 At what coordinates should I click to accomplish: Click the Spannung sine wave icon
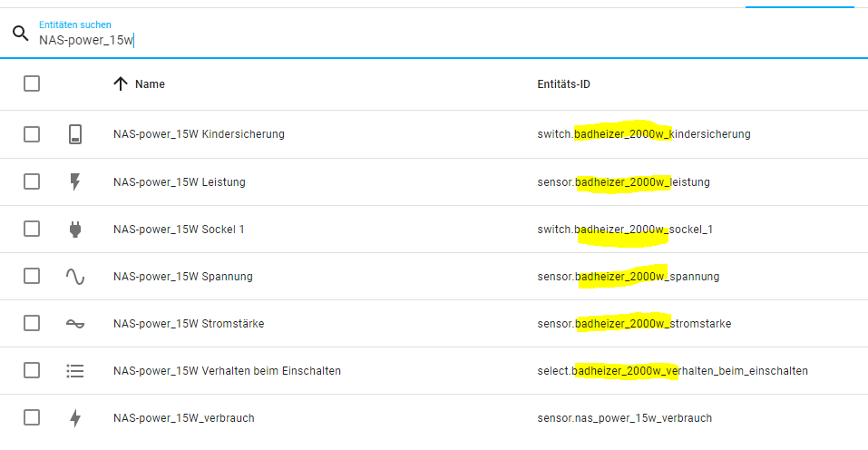pyautogui.click(x=75, y=276)
